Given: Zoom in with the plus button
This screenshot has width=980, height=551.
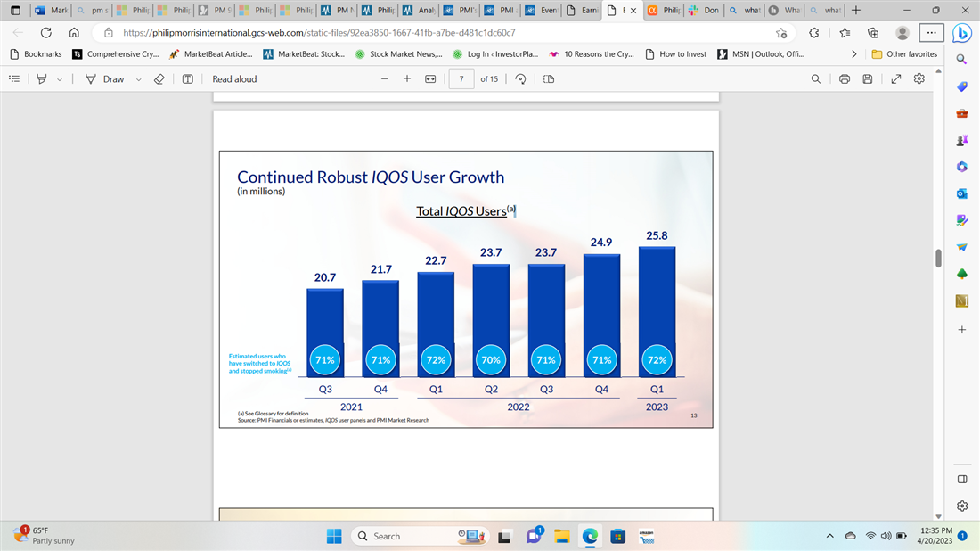Looking at the screenshot, I should (x=407, y=78).
